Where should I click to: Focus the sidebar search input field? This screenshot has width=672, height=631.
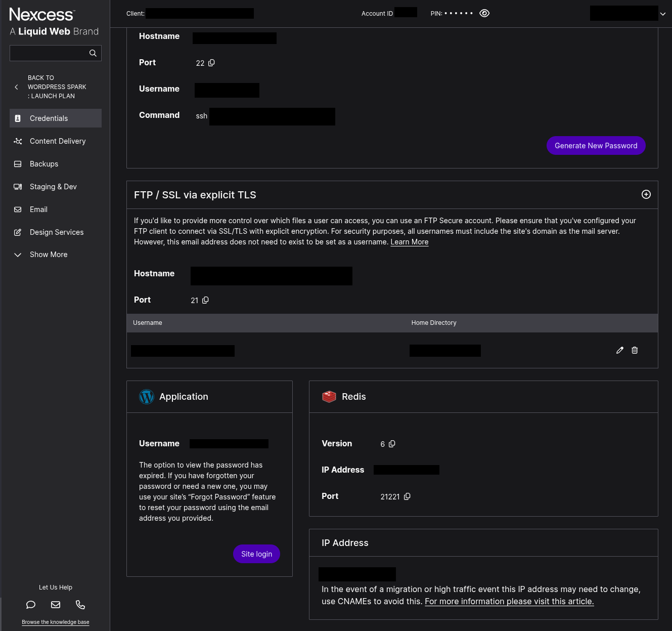[x=49, y=53]
